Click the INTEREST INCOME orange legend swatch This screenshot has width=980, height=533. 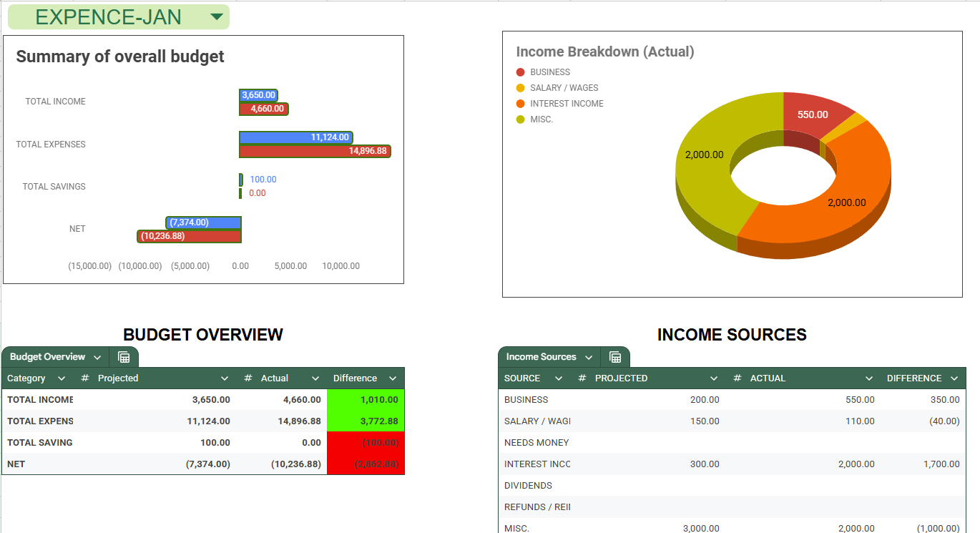point(520,104)
